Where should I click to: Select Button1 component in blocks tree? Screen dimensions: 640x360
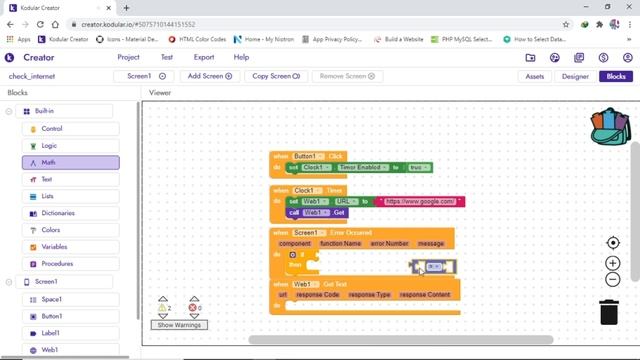[71, 316]
